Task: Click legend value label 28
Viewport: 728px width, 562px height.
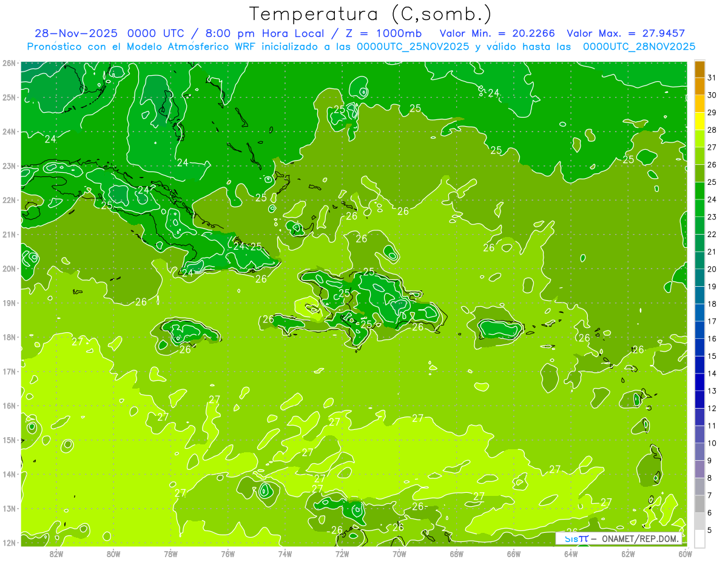Action: coord(712,130)
